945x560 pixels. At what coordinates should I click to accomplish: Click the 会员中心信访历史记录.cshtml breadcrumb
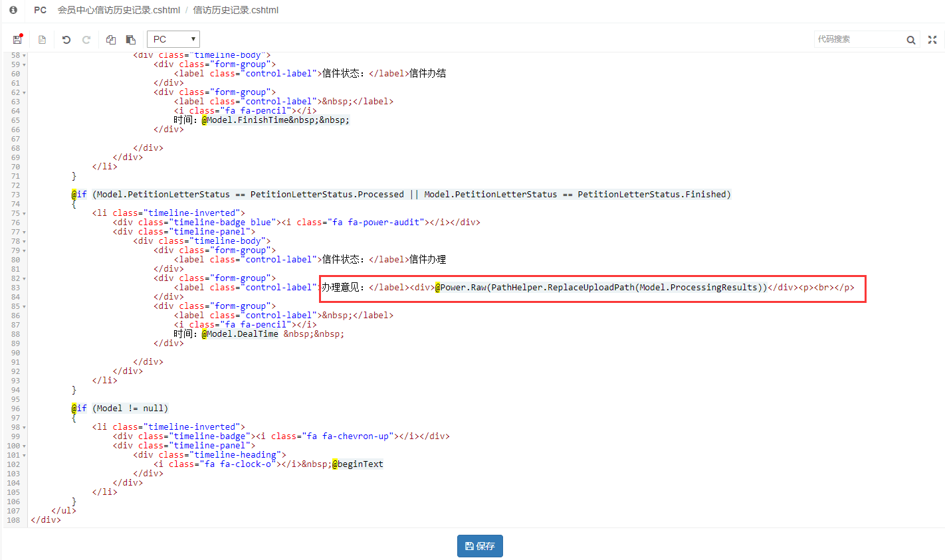point(118,10)
